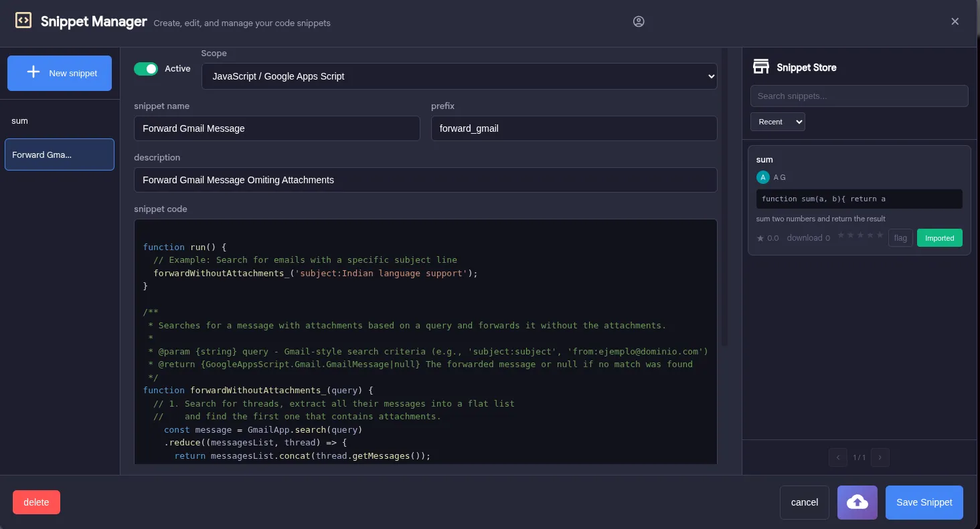
Task: Click the rating star icon showing 0.0
Action: [760, 238]
